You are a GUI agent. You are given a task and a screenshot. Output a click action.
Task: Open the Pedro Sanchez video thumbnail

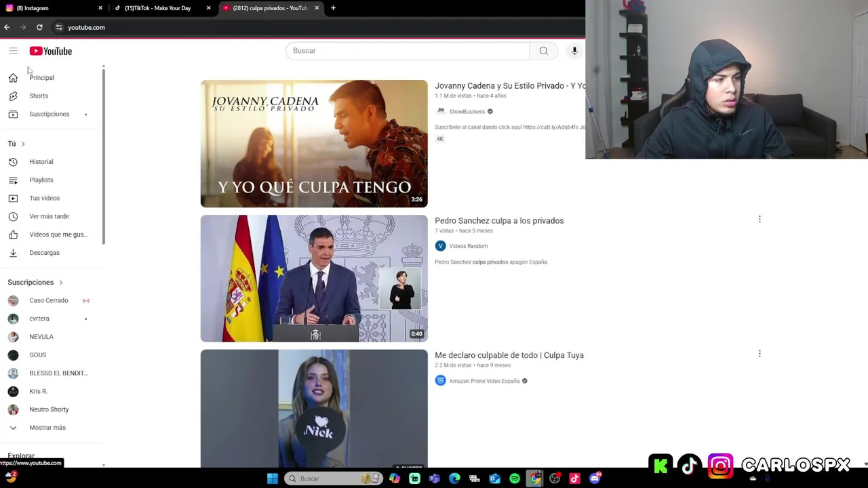(314, 279)
